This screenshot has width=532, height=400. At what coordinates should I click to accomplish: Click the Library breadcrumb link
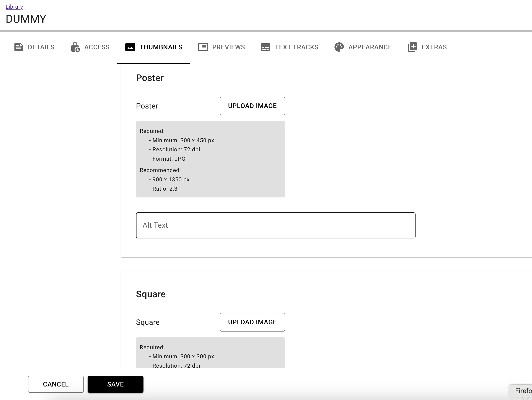pyautogui.click(x=14, y=7)
